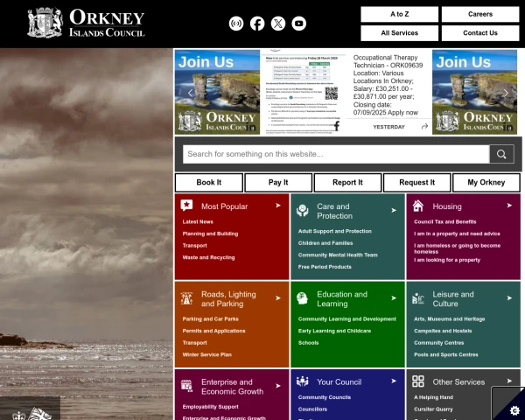Viewport: 525px width, 420px height.
Task: Click the Education and Learning head icon
Action: click(303, 298)
